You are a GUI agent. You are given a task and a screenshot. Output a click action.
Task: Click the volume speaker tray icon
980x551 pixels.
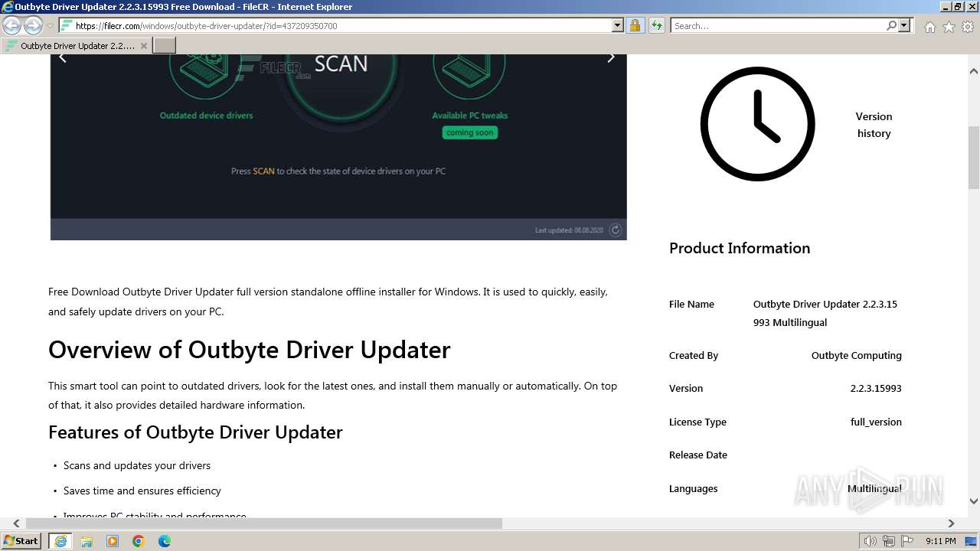(x=871, y=541)
